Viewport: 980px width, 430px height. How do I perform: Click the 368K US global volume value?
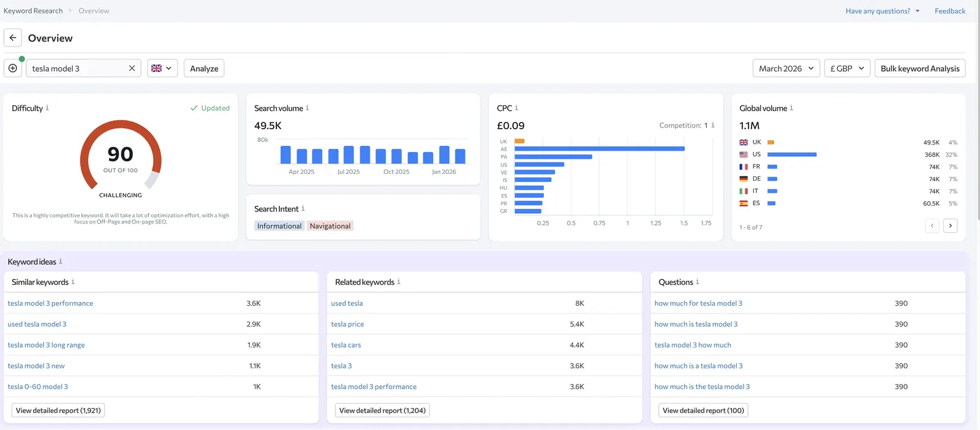coord(932,154)
